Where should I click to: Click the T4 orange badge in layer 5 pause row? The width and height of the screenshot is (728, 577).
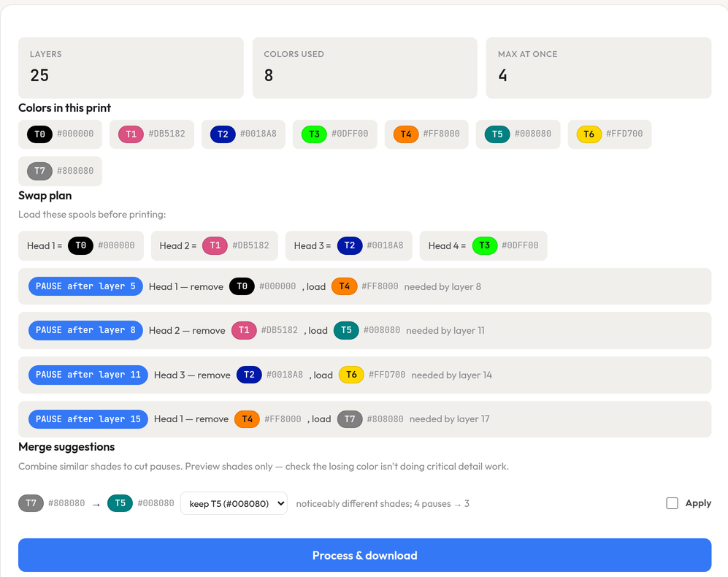click(x=344, y=286)
